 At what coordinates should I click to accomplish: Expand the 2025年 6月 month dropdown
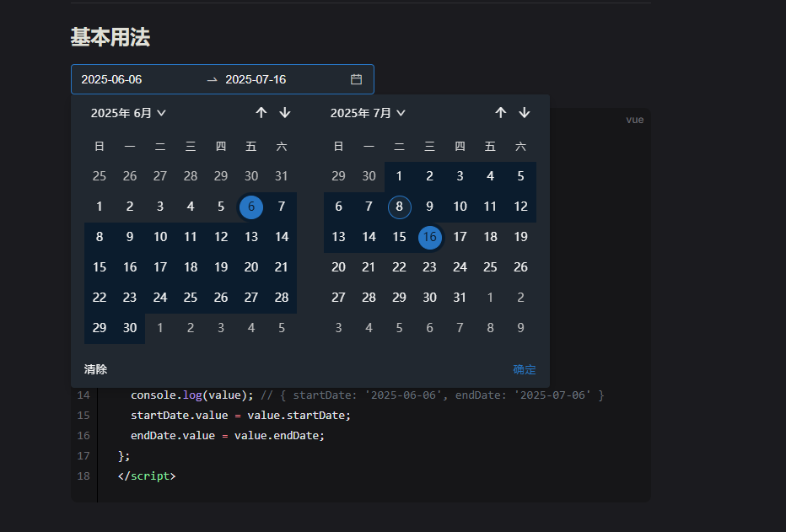click(128, 113)
